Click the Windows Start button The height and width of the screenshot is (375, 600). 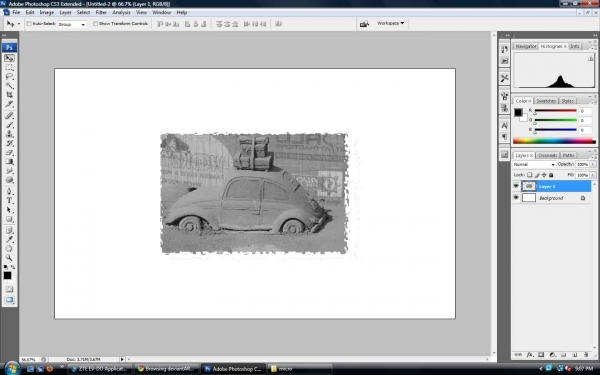pos(11,368)
